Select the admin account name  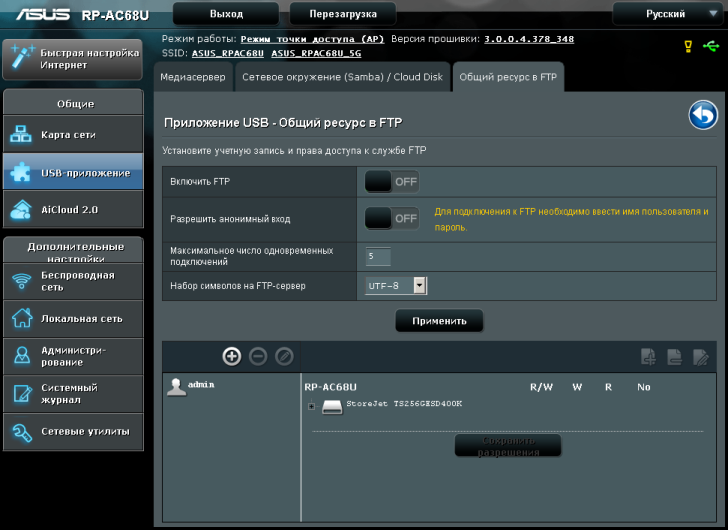201,384
